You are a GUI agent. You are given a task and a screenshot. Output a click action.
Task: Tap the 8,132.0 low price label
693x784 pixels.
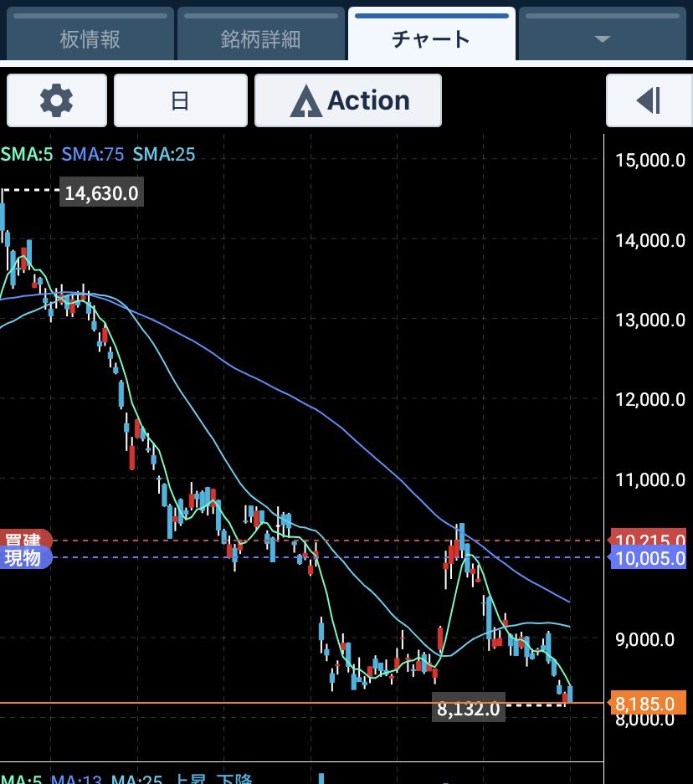click(469, 708)
